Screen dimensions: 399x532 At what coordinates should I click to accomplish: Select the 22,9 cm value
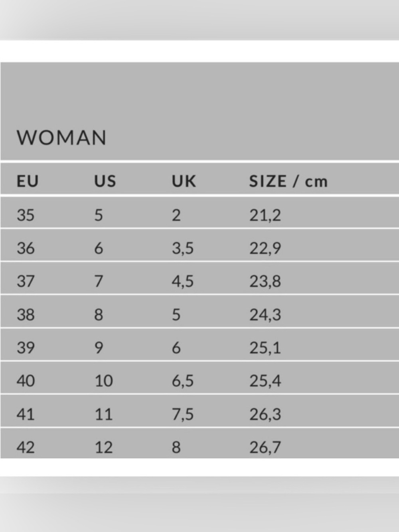pyautogui.click(x=265, y=249)
